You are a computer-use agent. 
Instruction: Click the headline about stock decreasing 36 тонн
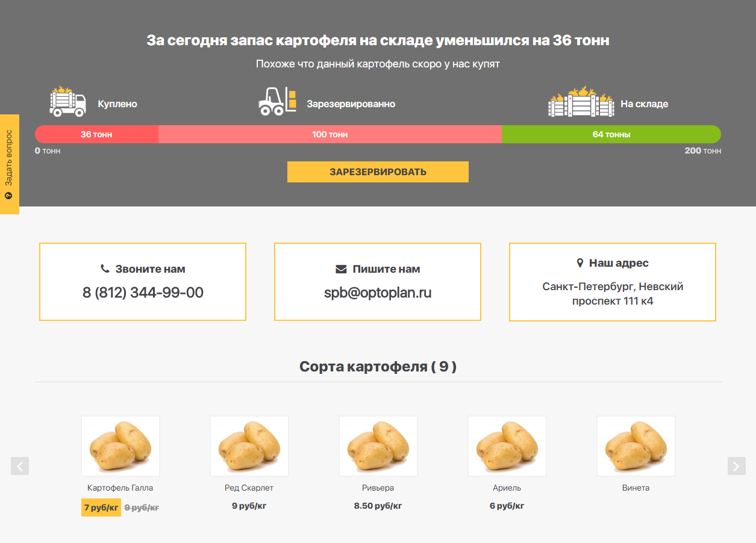tap(378, 40)
